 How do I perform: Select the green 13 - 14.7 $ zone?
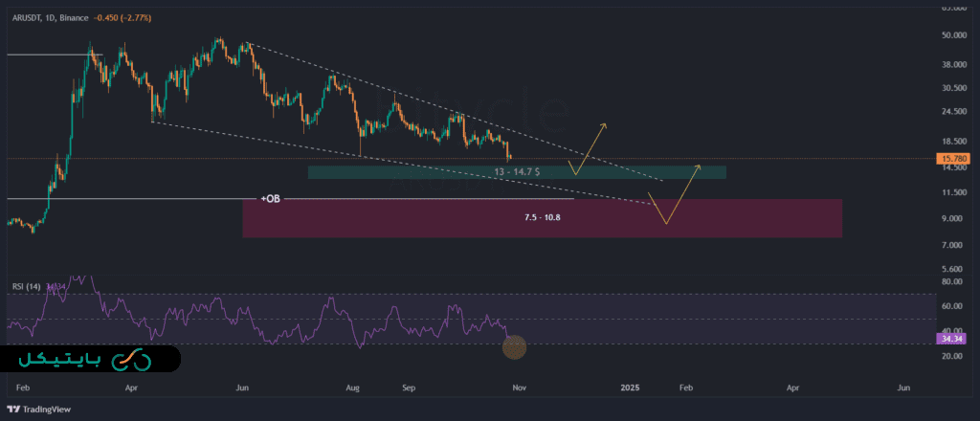click(x=517, y=171)
